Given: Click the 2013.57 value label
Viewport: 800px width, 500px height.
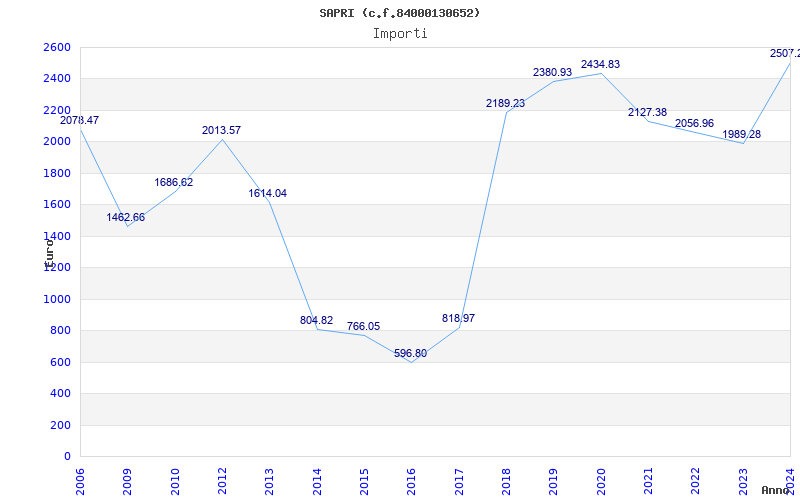Looking at the screenshot, I should (221, 130).
